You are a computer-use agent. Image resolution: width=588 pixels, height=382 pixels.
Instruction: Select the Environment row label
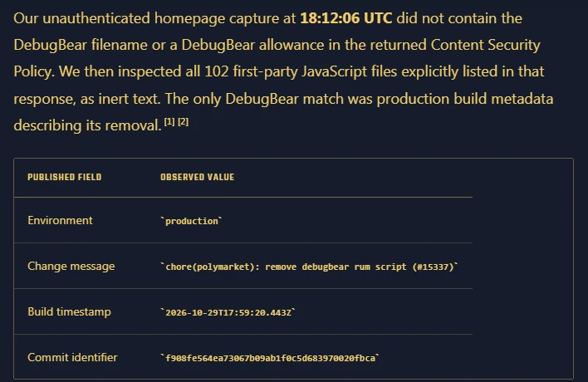[60, 220]
